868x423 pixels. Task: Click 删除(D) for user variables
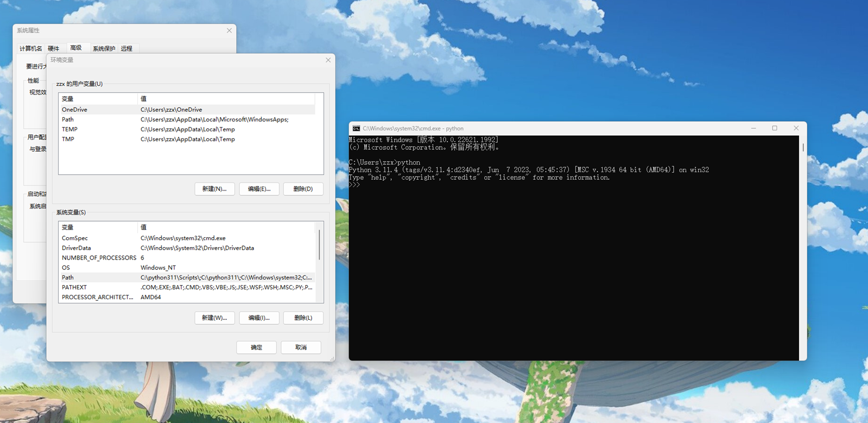(x=303, y=189)
